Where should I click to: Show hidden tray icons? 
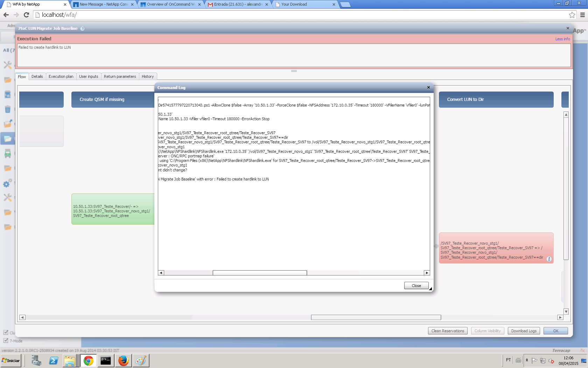(527, 360)
